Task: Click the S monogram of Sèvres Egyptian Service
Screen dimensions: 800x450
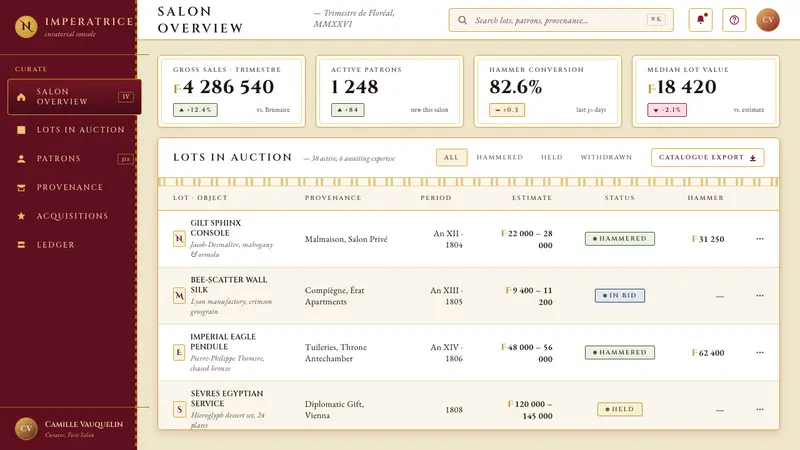Action: (x=179, y=409)
